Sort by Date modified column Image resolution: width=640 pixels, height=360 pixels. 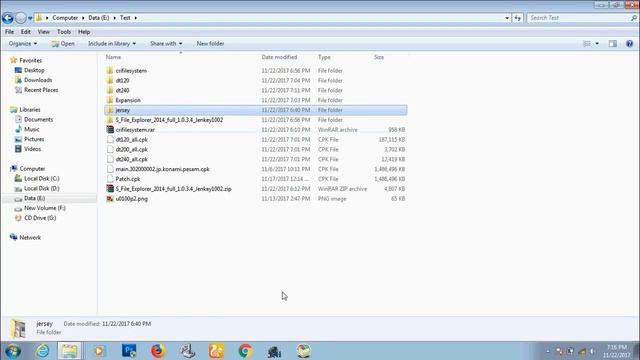point(279,57)
